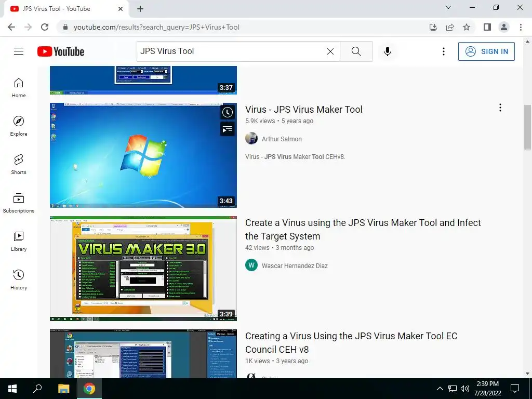
Task: Open Wascar Hernandez Diaz channel link
Action: coord(295,265)
